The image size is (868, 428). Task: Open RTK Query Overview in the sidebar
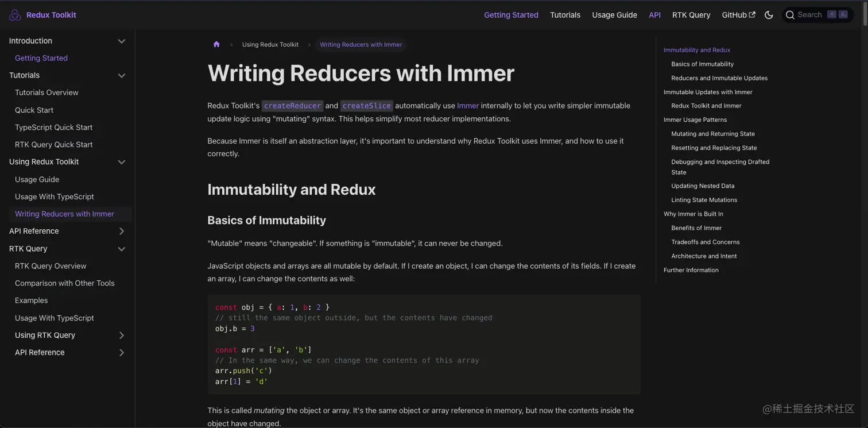point(50,265)
